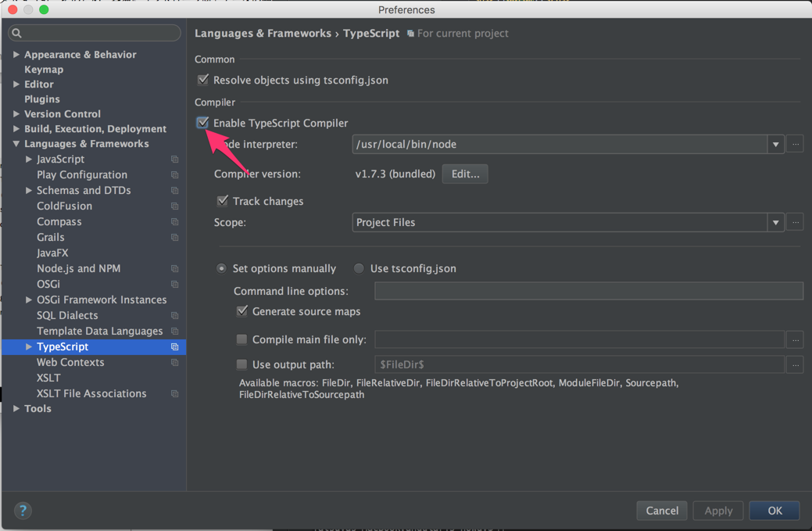Open the help question mark button
The image size is (812, 531).
(x=23, y=511)
